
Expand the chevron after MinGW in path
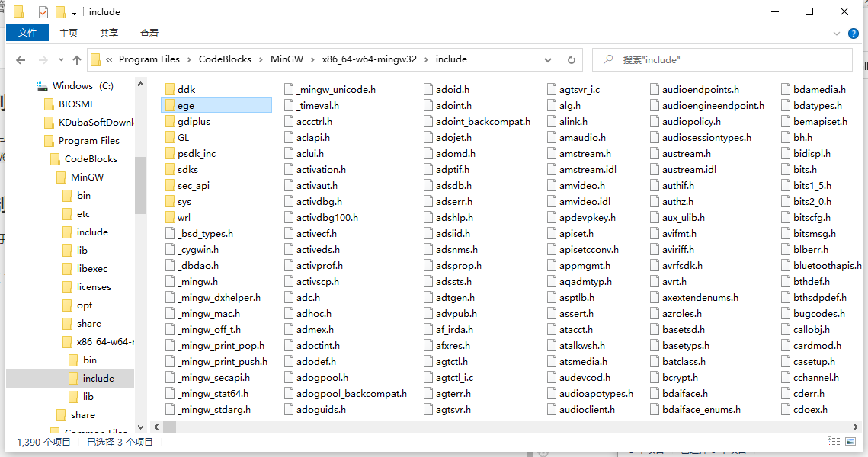[312, 59]
